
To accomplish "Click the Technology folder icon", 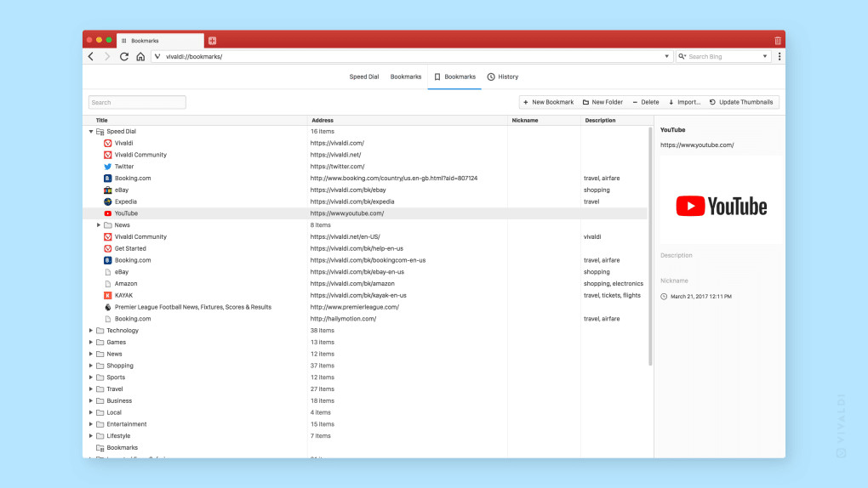I will (x=100, y=331).
